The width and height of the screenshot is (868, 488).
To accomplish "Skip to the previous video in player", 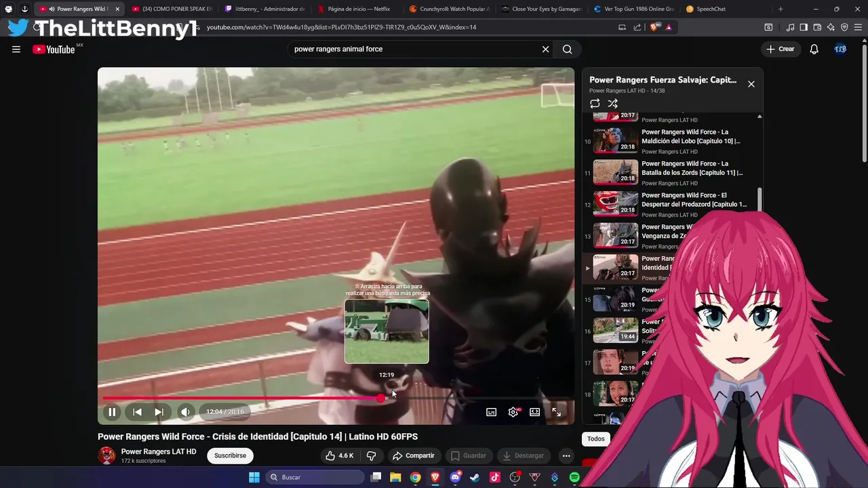I will pyautogui.click(x=137, y=411).
